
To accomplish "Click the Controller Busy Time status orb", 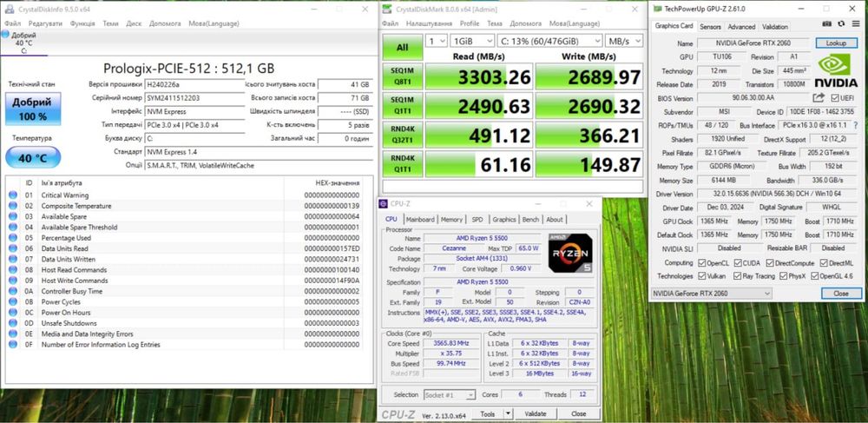I will coord(13,291).
